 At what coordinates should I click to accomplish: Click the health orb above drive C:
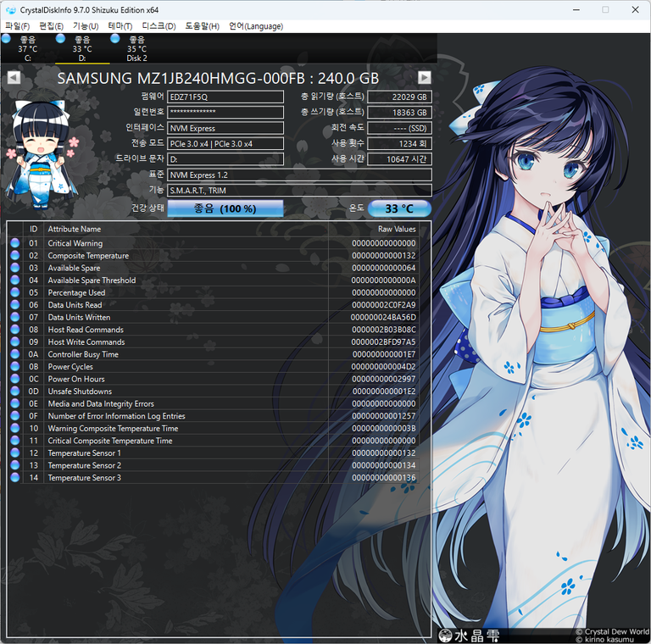point(6,39)
